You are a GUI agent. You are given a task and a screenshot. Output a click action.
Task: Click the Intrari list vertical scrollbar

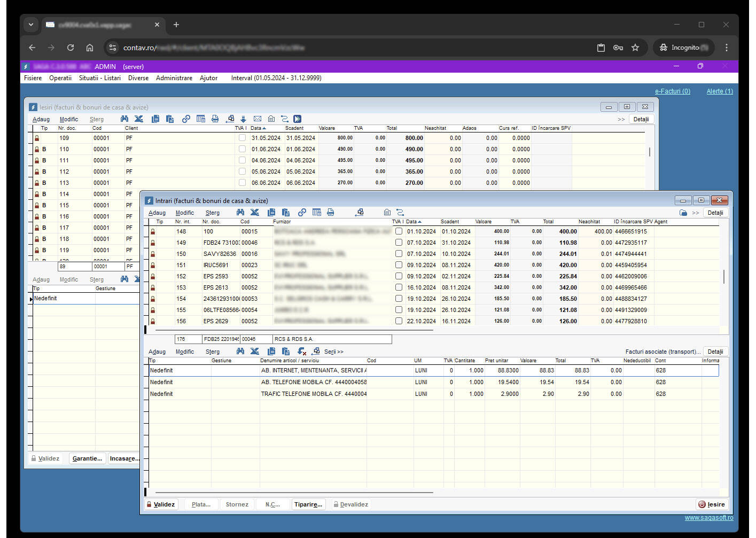(724, 276)
